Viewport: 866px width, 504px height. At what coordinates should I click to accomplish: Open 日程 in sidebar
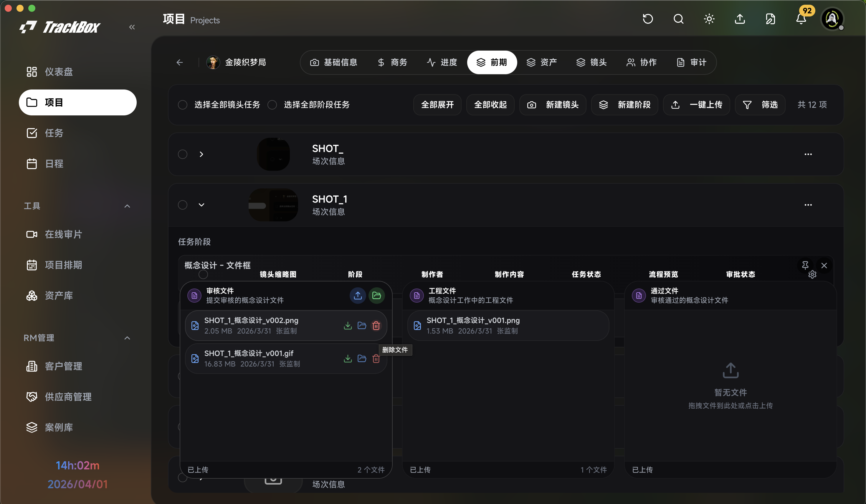(78, 163)
